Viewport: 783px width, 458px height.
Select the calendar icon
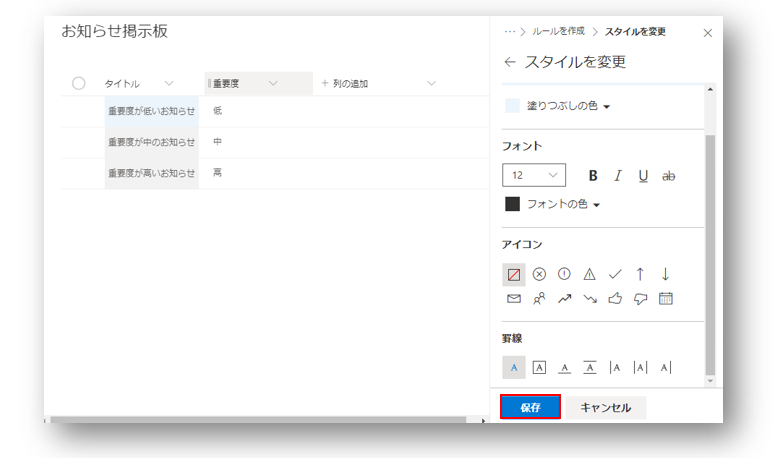[666, 298]
